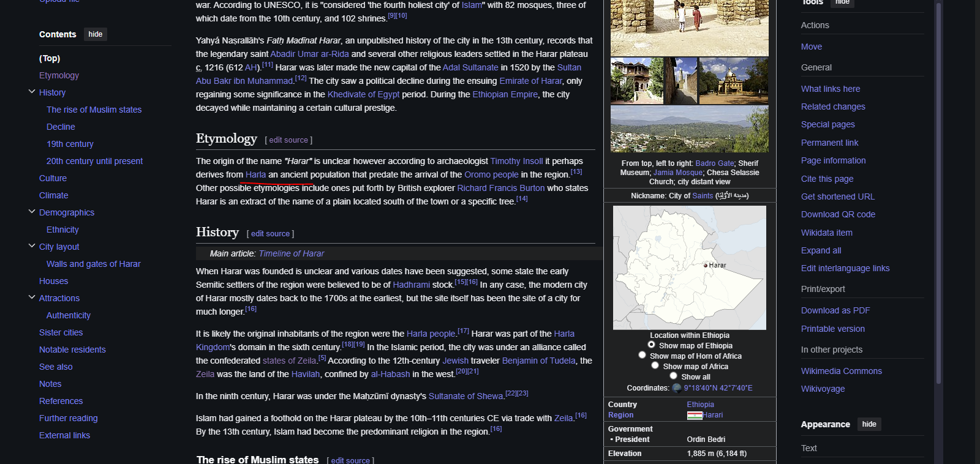Collapse the History section in Contents
This screenshot has width=980, height=464.
tap(32, 92)
